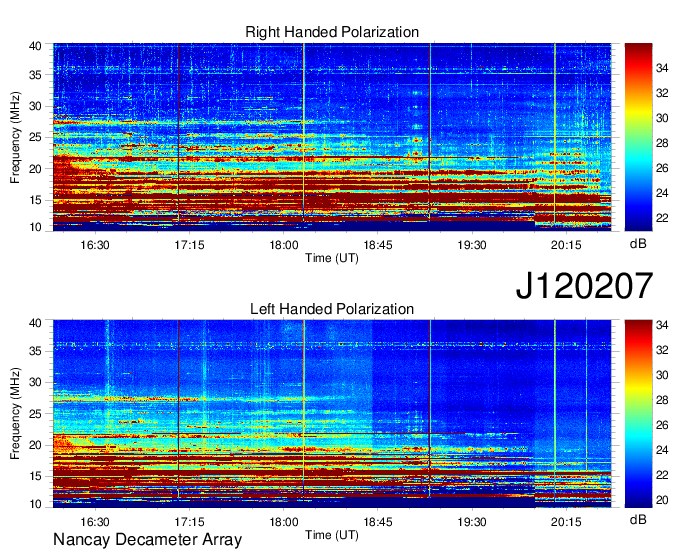Click the 40 MHz tick on right-handed plot
The height and width of the screenshot is (552, 680).
click(35, 46)
